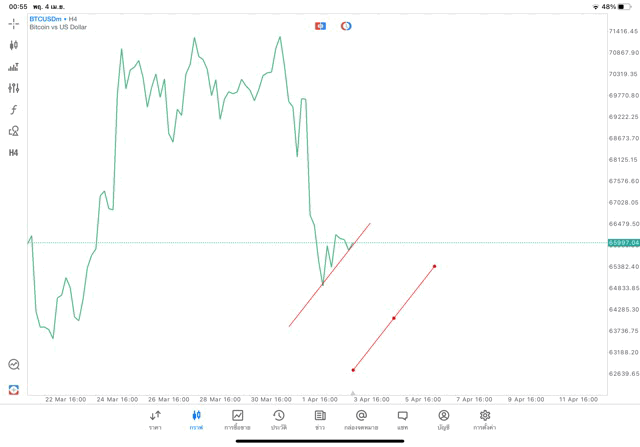Image resolution: width=640 pixels, height=447 pixels.
Task: Open the quotes (ราคา) tab
Action: 155,420
